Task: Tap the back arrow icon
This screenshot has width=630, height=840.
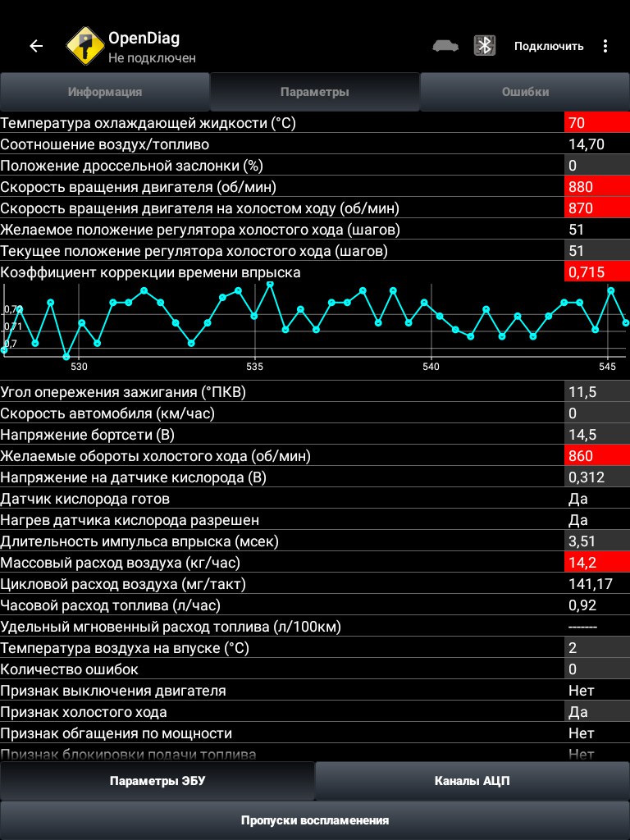Action: point(36,46)
